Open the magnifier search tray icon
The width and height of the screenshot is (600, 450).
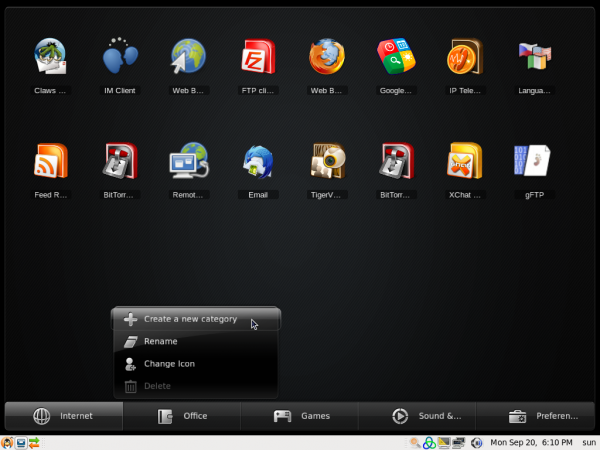pos(415,443)
